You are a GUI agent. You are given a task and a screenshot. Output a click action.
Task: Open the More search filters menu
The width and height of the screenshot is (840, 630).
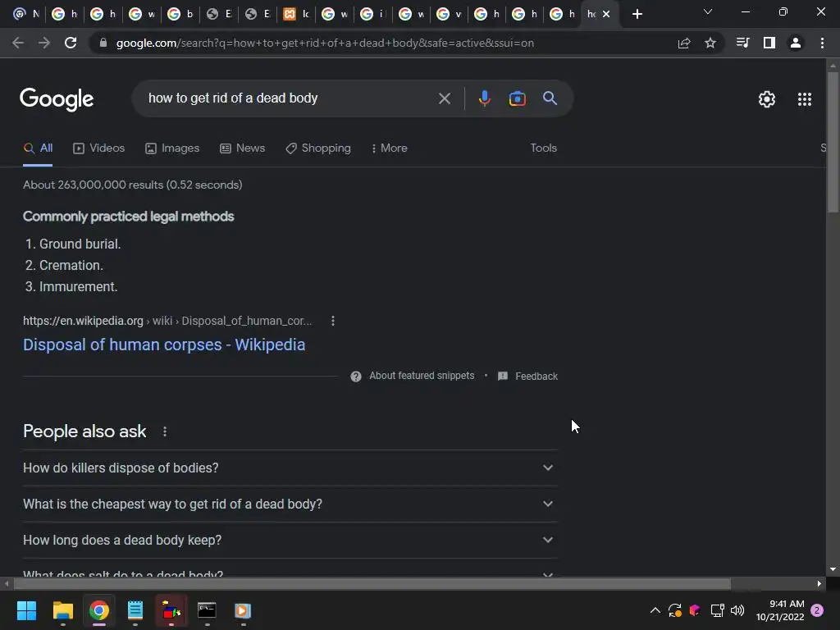coord(389,148)
